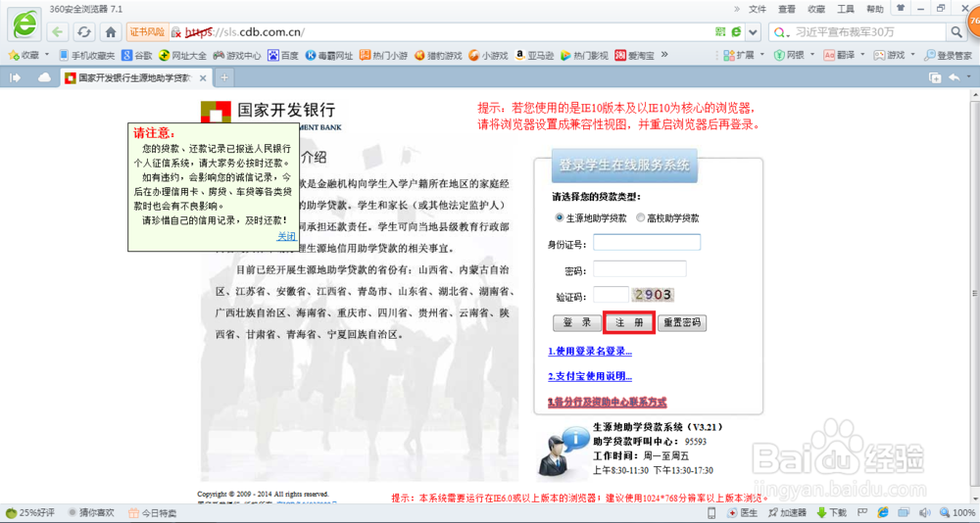Open the 文件 menu

pyautogui.click(x=757, y=10)
